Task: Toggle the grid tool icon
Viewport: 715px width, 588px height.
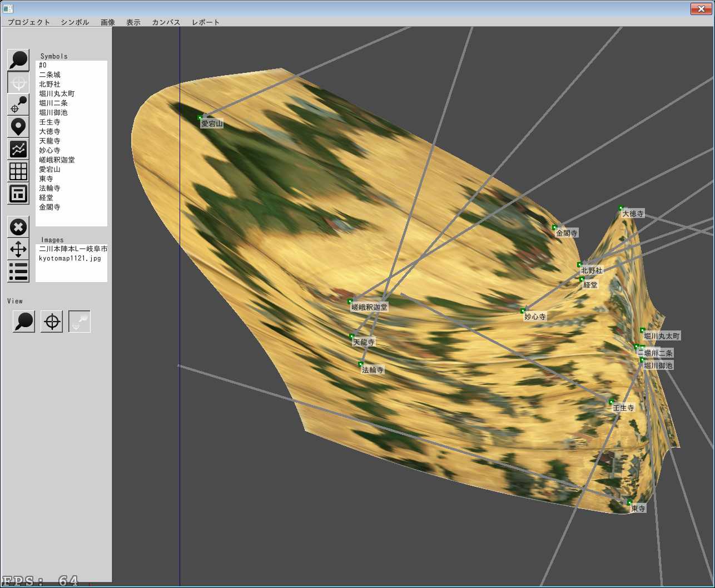Action: click(x=18, y=171)
